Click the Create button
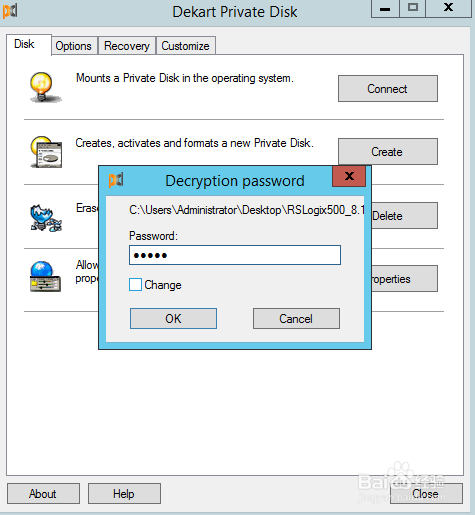 [388, 152]
